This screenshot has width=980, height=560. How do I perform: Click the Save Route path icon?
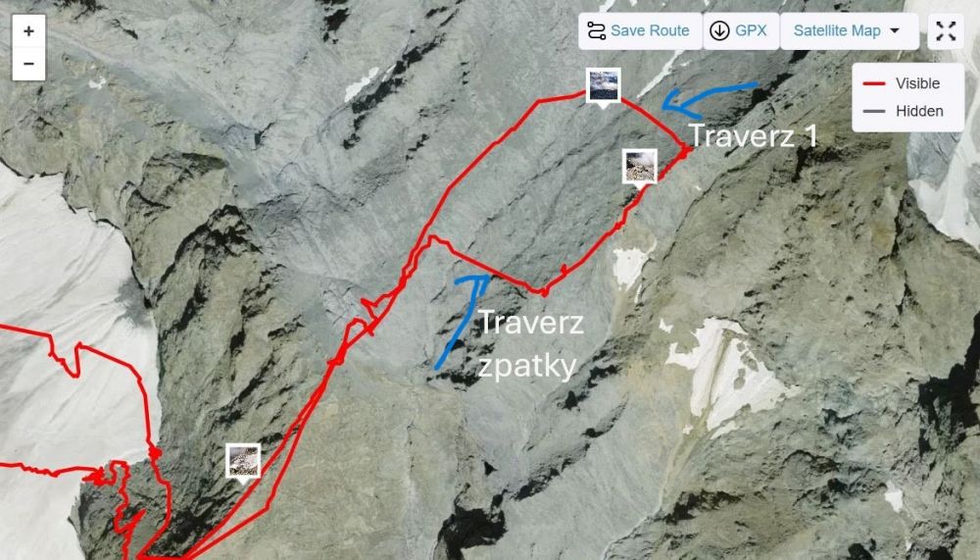pyautogui.click(x=596, y=30)
